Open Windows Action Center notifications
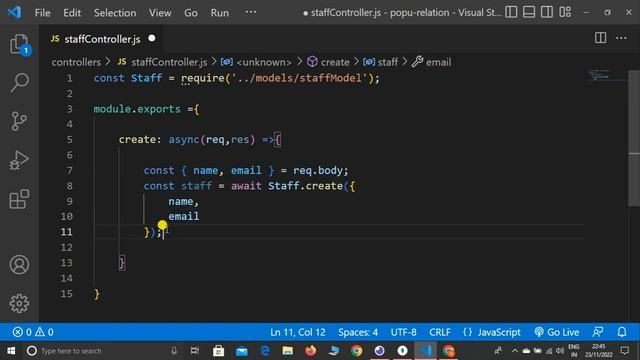The width and height of the screenshot is (640, 360). coord(624,351)
